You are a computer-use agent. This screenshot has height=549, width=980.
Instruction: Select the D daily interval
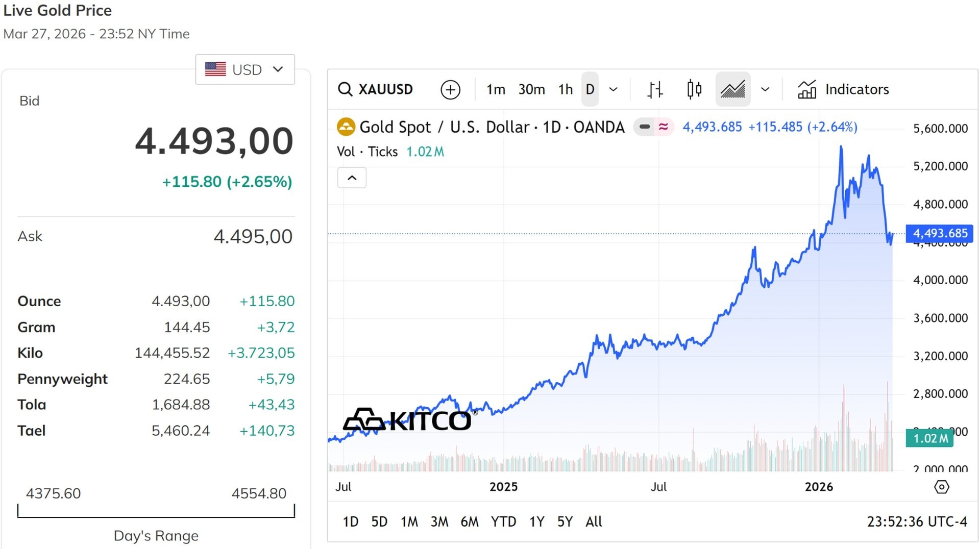(x=590, y=89)
